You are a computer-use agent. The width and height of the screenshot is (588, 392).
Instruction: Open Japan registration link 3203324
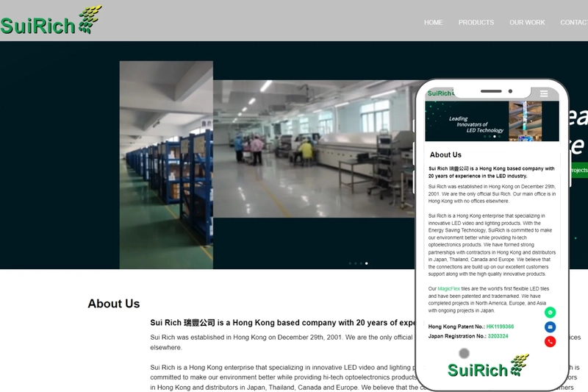pyautogui.click(x=498, y=336)
